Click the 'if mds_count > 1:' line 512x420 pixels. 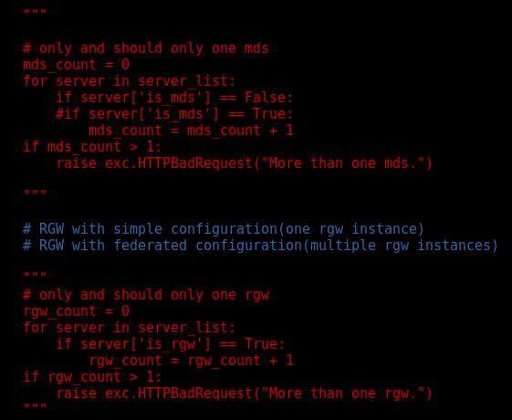[92, 147]
